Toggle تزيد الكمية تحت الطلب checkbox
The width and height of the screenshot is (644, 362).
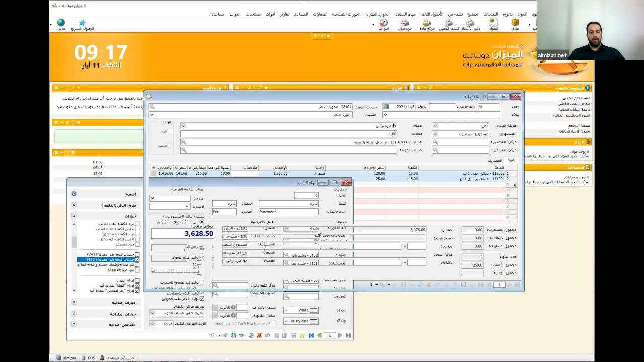[x=137, y=224]
